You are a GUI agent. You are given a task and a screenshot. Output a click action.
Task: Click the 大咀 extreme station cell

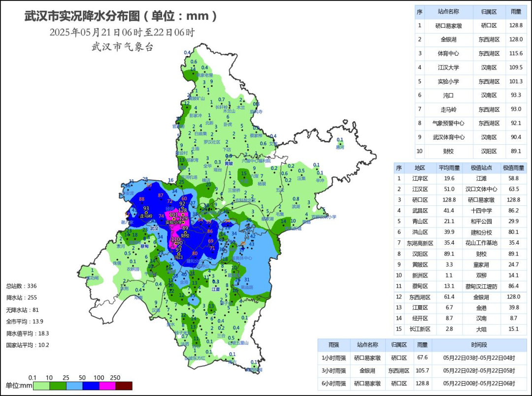coord(481,329)
